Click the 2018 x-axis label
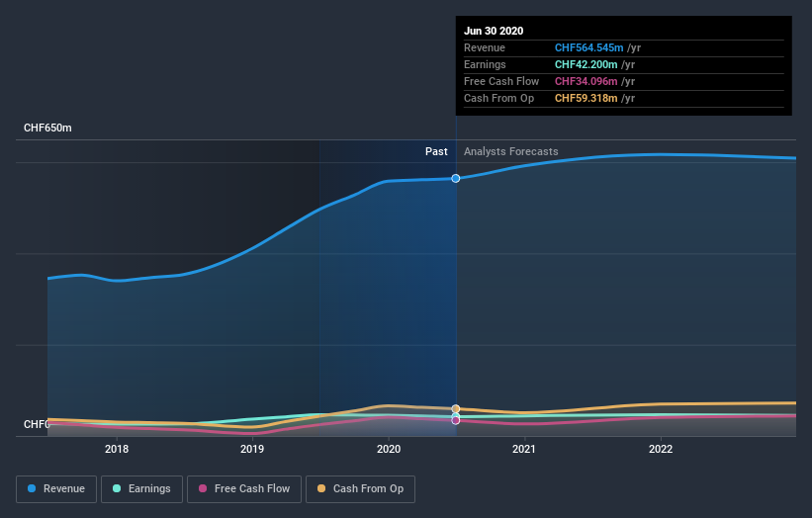Image resolution: width=812 pixels, height=518 pixels. pos(117,449)
